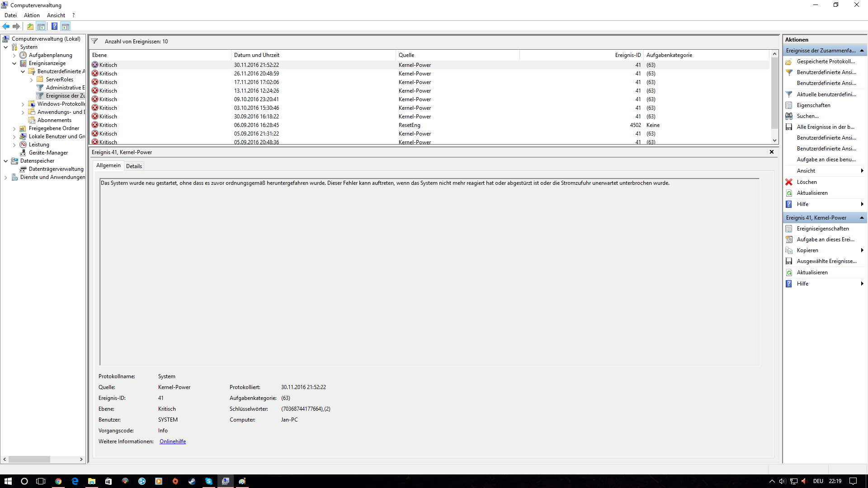
Task: Open the Steam icon in the taskbar
Action: tap(192, 481)
